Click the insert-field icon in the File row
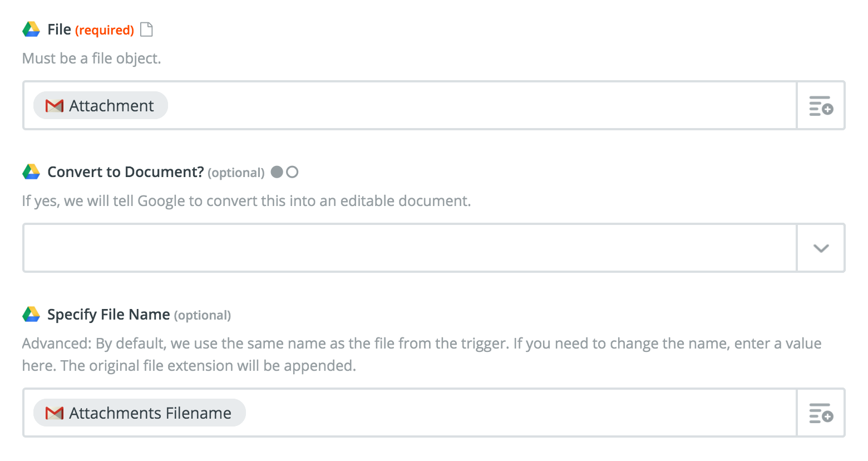The image size is (868, 461). tap(821, 105)
